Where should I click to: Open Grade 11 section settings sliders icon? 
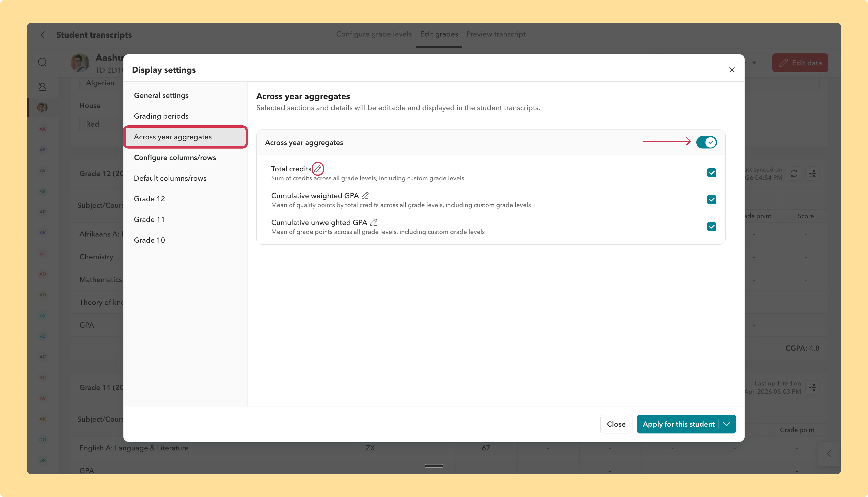click(812, 387)
